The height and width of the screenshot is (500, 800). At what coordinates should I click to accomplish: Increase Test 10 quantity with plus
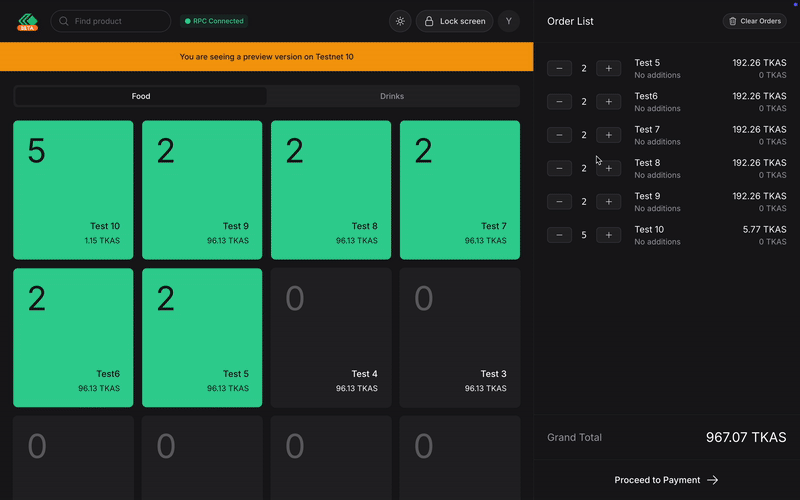click(608, 235)
